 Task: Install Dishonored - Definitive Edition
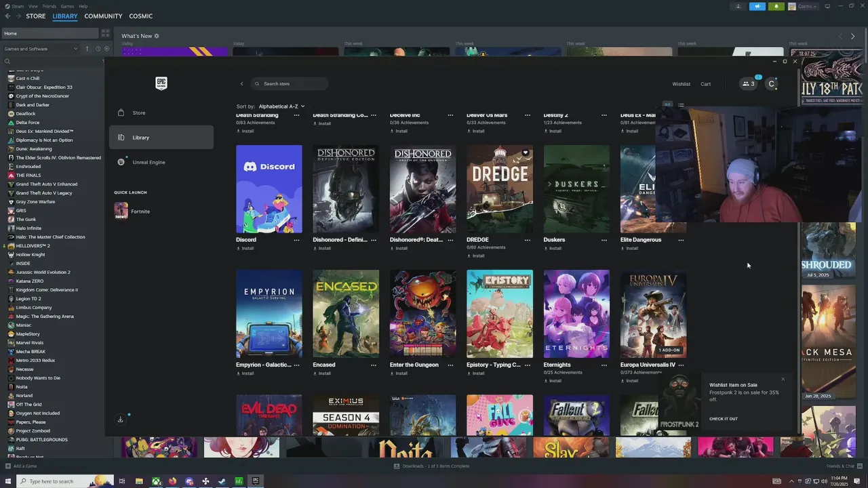(321, 249)
